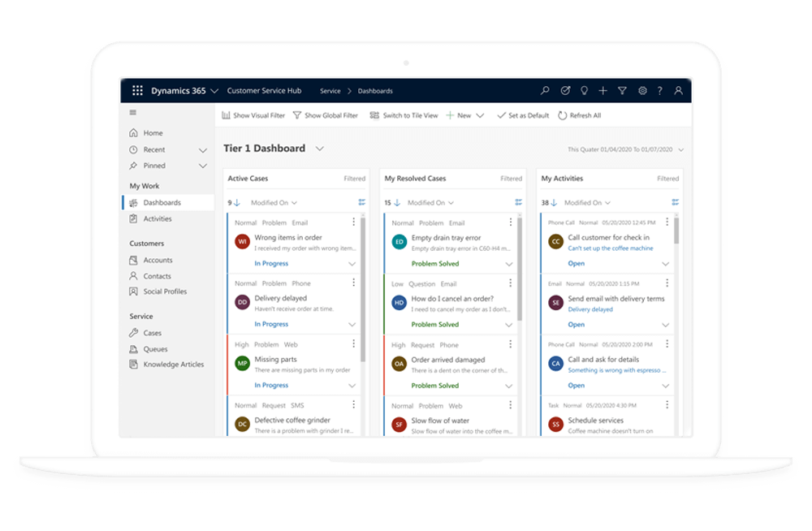812x531 pixels.
Task: Click the lightbulb assistant icon
Action: pos(584,91)
